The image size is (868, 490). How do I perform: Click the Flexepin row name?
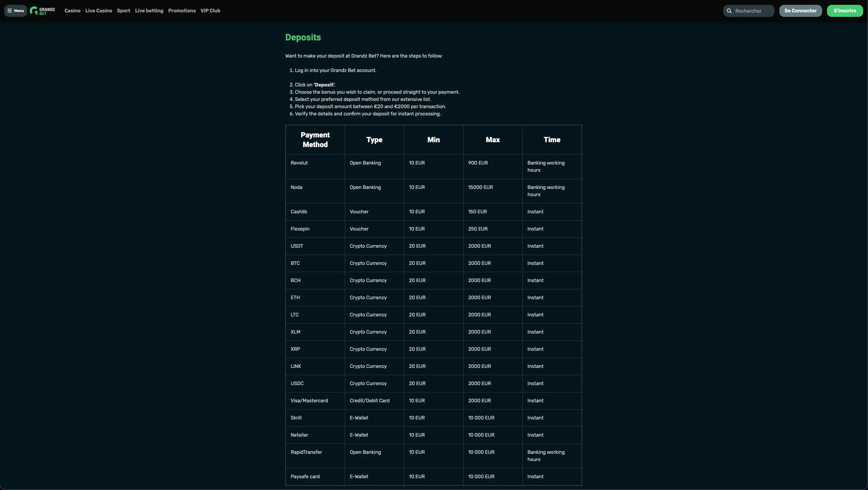[300, 229]
